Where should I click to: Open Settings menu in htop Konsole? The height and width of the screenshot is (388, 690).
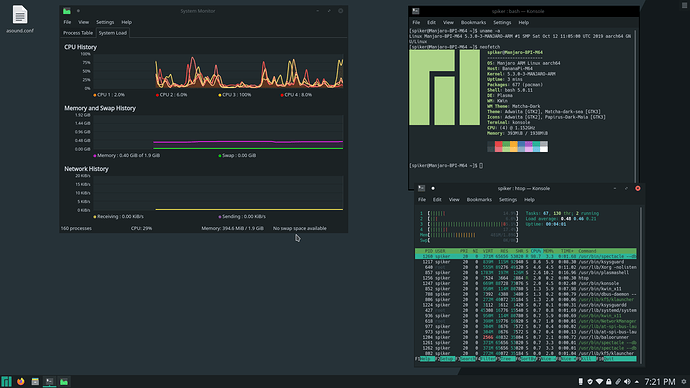[x=508, y=200]
